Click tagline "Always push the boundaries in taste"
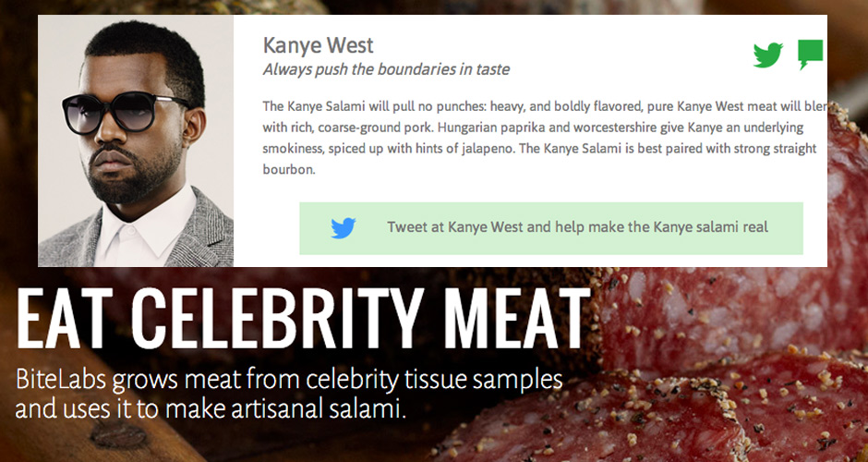 [x=386, y=70]
